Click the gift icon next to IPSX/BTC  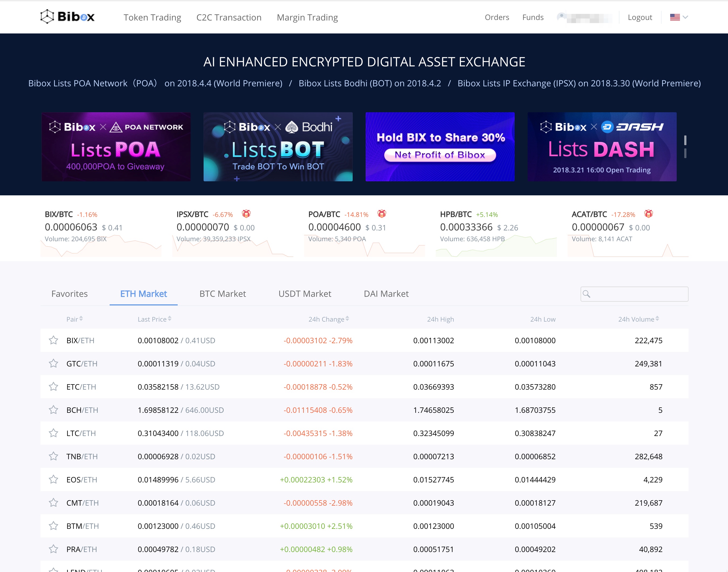(246, 214)
